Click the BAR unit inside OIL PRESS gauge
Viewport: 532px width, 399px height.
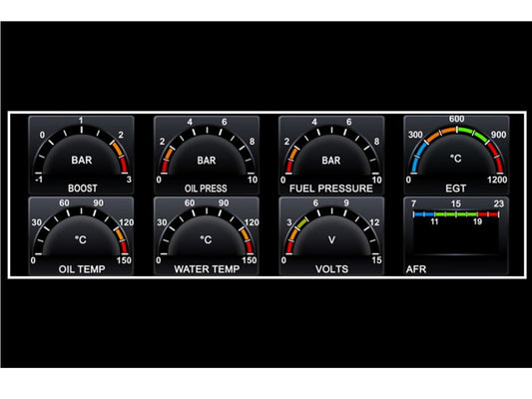tap(207, 160)
